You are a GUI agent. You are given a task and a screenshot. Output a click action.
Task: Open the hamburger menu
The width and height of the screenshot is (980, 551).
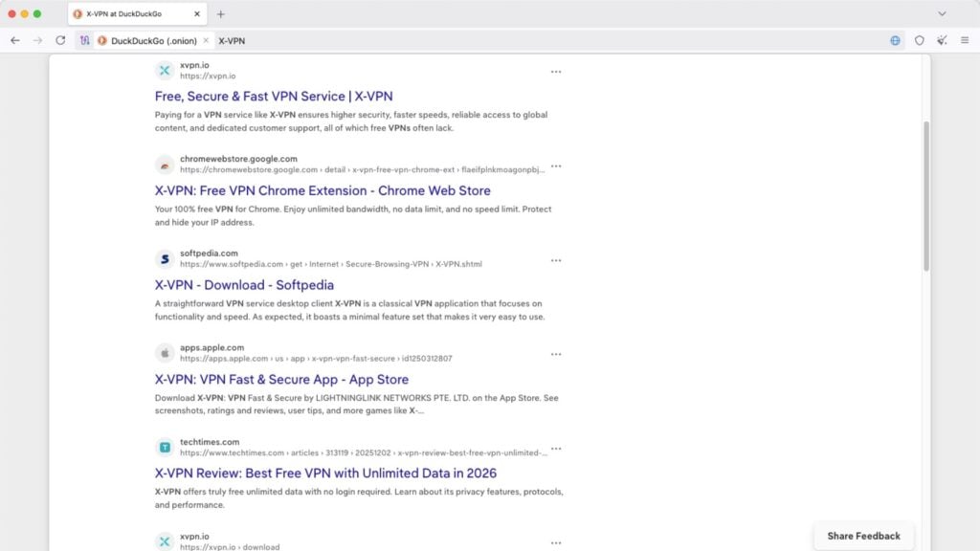(965, 40)
